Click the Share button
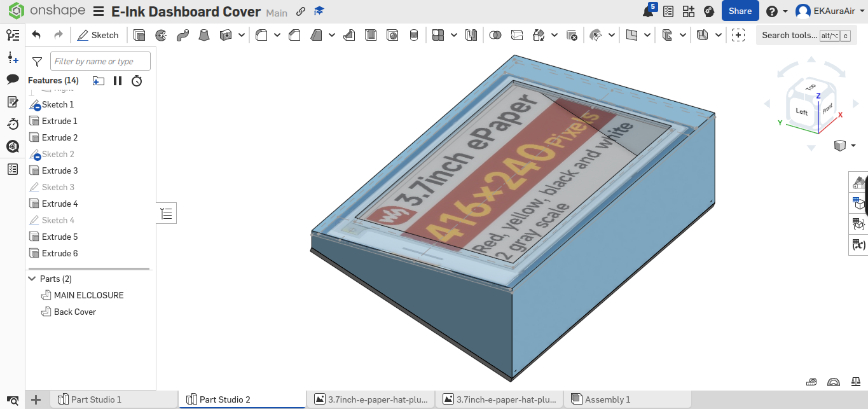 pos(740,11)
